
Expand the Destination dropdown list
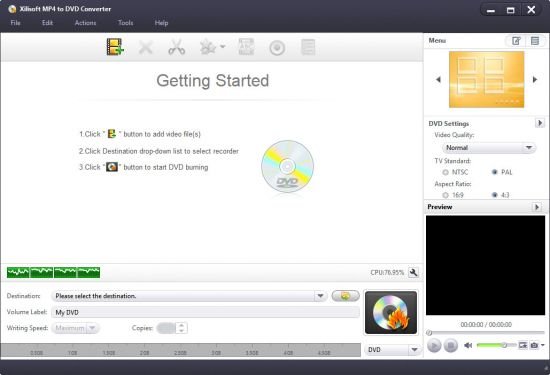tap(320, 296)
